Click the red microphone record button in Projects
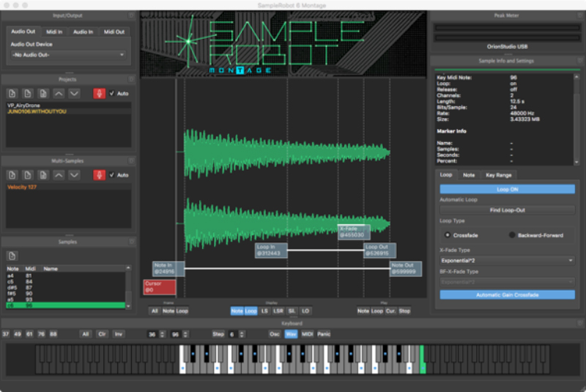 [x=99, y=94]
